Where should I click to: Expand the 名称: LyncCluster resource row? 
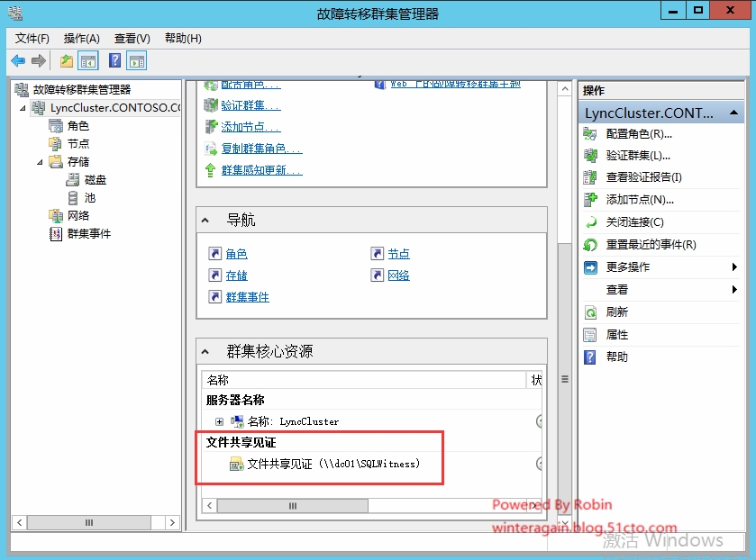click(219, 421)
